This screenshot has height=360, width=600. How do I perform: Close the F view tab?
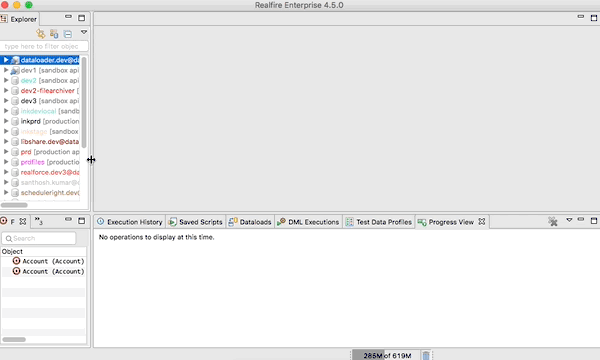click(23, 221)
